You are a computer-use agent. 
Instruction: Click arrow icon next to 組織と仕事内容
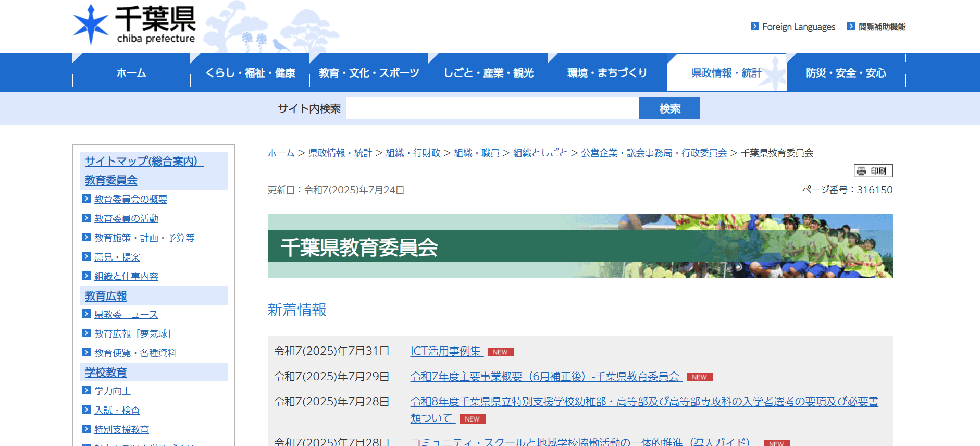tap(86, 276)
